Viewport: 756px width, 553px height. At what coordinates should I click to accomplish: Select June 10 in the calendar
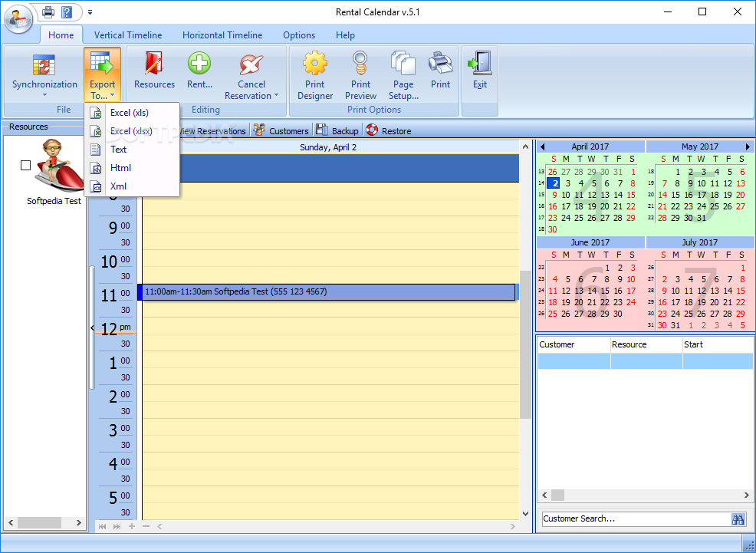[x=631, y=279]
